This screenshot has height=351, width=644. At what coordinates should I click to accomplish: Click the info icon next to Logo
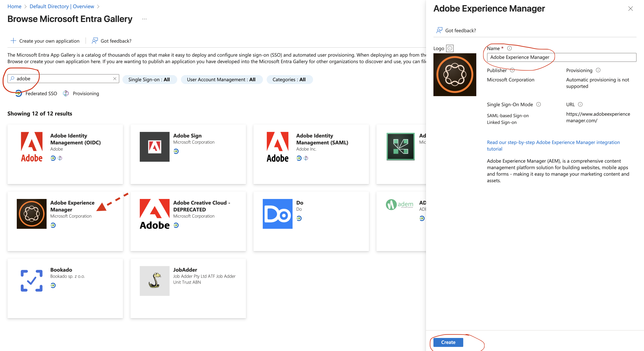(x=450, y=48)
